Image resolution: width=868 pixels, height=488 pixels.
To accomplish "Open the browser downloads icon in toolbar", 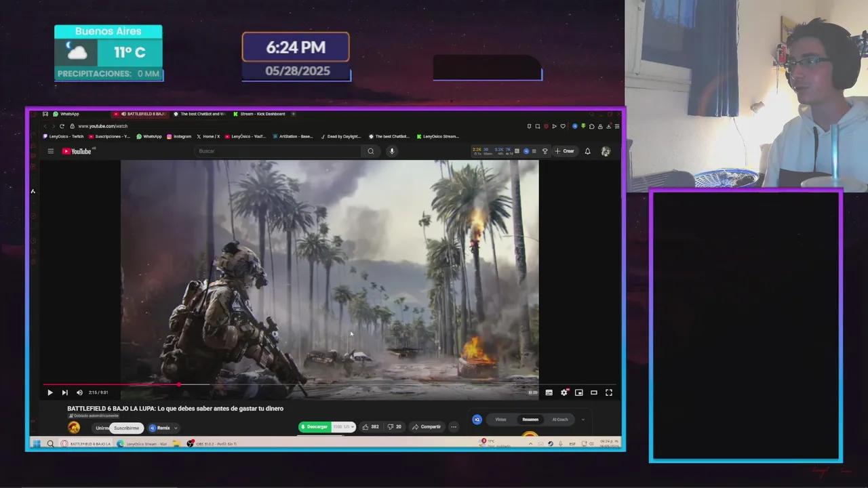I will [x=609, y=126].
